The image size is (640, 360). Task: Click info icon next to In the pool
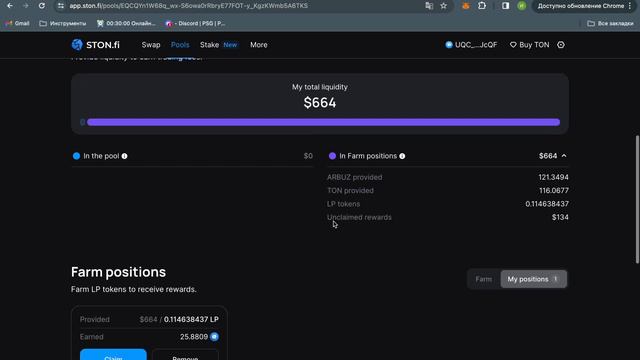(x=124, y=156)
